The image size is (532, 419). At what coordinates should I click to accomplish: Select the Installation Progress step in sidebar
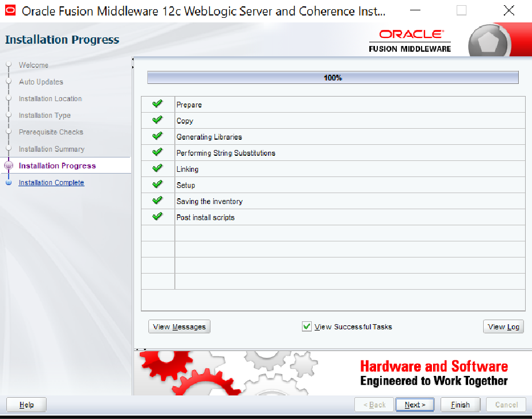(57, 166)
